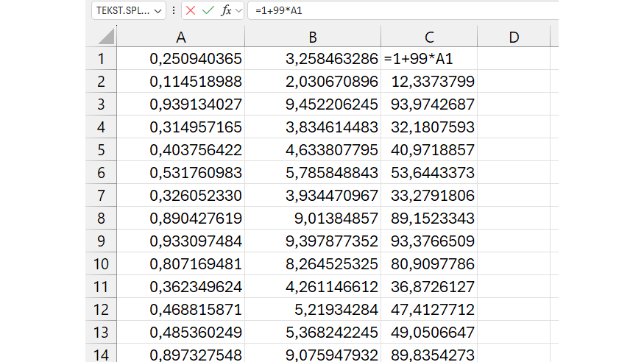This screenshot has height=362, width=644.
Task: Select row 12 header
Action: point(101,309)
